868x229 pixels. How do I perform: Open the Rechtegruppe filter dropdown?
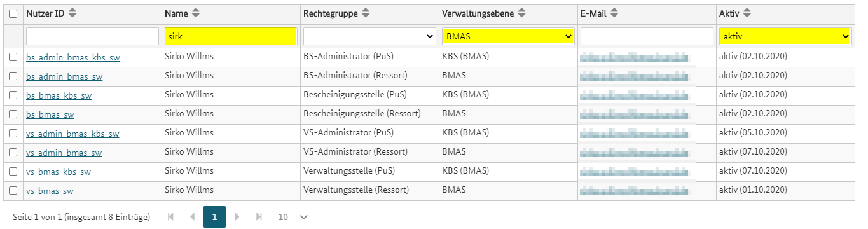point(369,36)
